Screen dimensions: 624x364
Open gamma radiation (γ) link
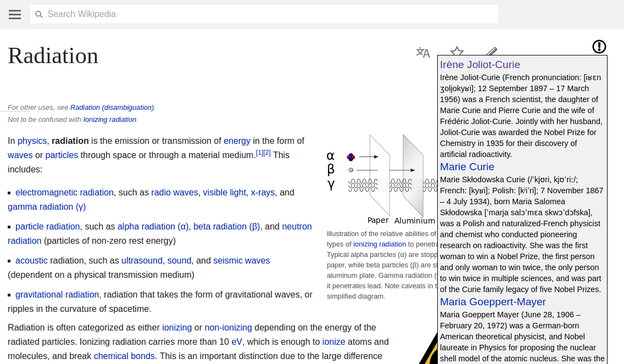pyautogui.click(x=47, y=207)
